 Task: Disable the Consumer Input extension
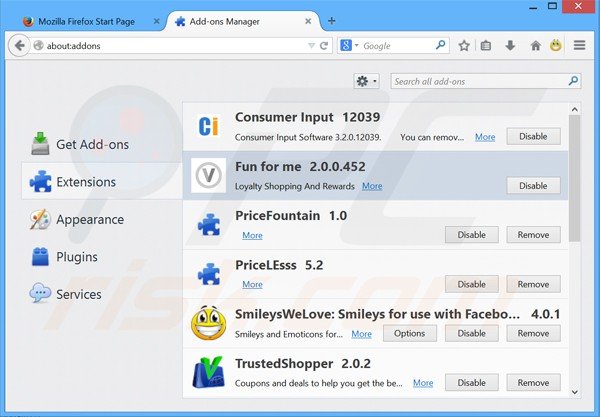point(533,137)
